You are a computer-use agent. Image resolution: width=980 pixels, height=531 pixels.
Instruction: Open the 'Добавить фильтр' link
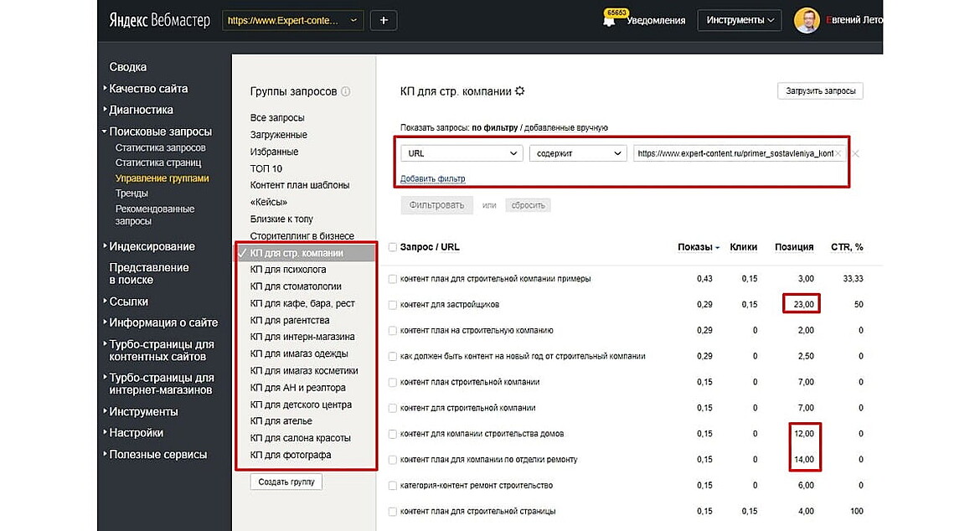433,178
